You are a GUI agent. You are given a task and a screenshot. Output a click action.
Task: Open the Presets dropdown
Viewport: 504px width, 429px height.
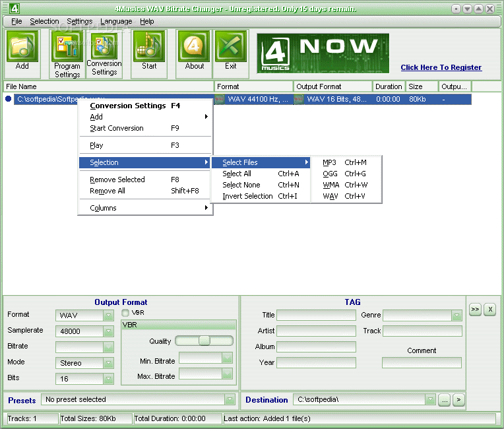click(x=230, y=399)
